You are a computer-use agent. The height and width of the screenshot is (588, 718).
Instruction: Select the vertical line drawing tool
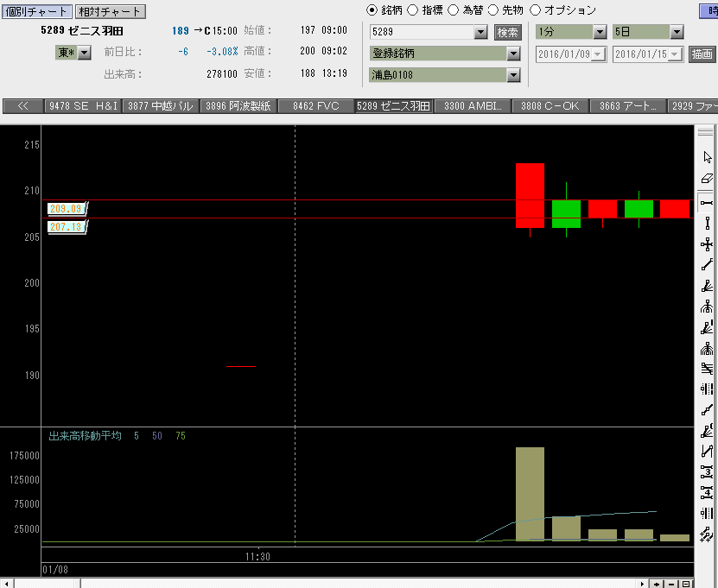(707, 224)
